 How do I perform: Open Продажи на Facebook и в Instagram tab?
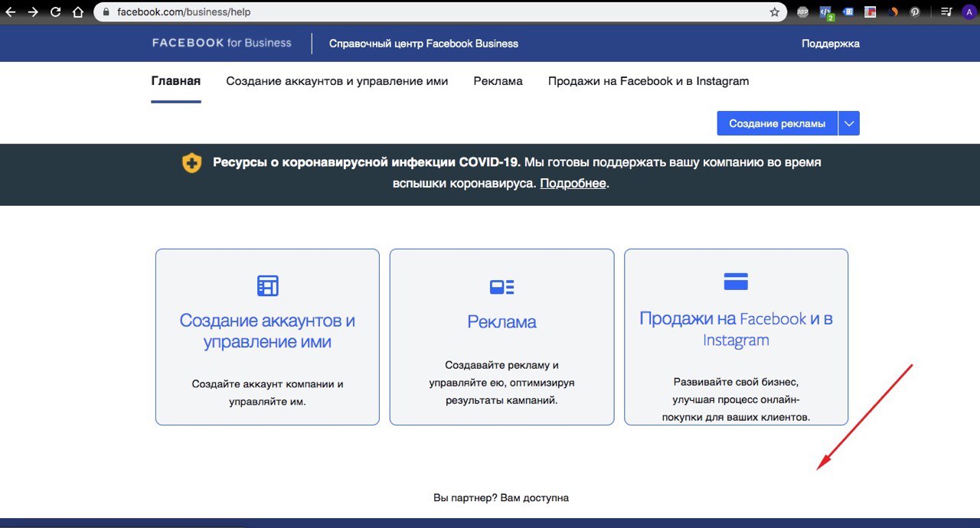click(x=648, y=81)
